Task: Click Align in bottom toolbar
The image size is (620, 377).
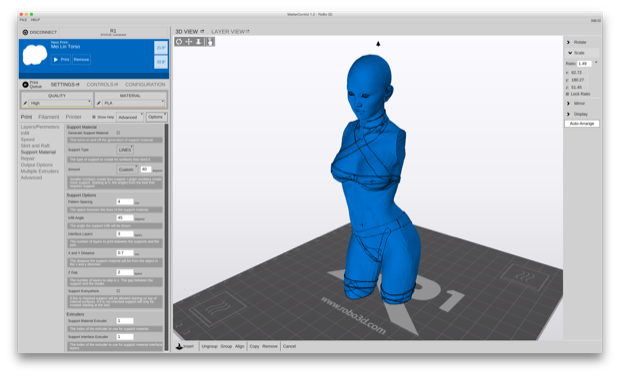Action: coord(240,346)
